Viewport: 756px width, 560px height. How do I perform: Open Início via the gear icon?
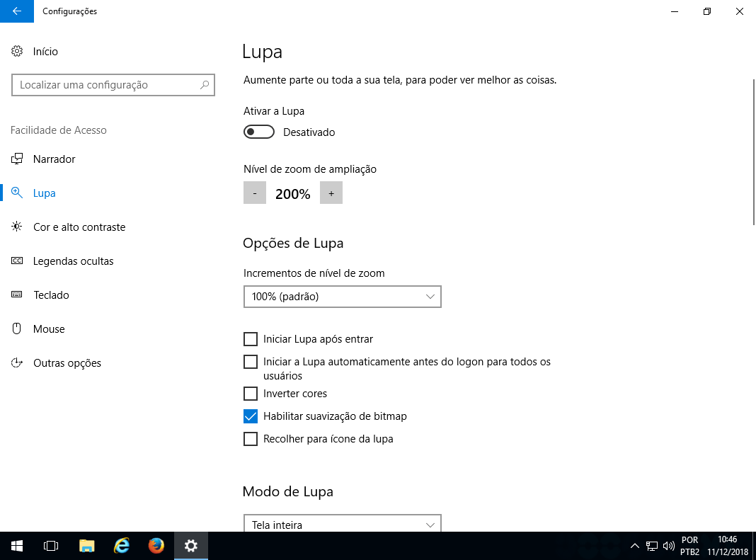coord(18,52)
